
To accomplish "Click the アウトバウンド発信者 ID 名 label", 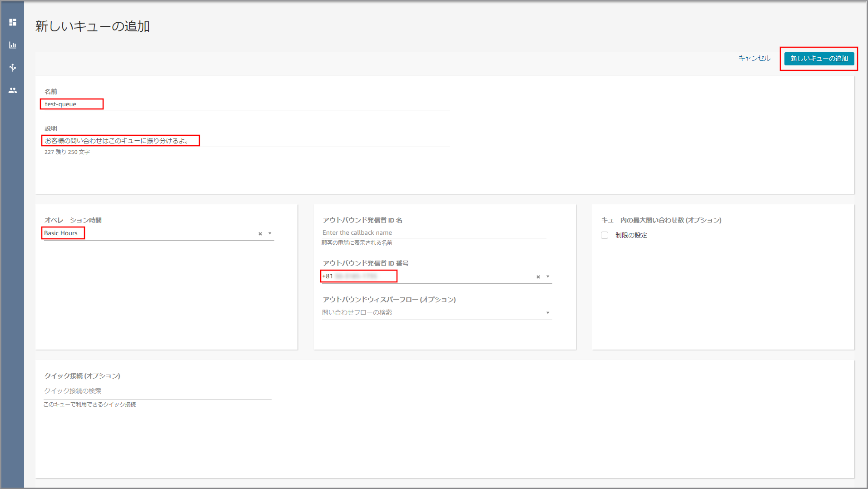I will tap(362, 220).
